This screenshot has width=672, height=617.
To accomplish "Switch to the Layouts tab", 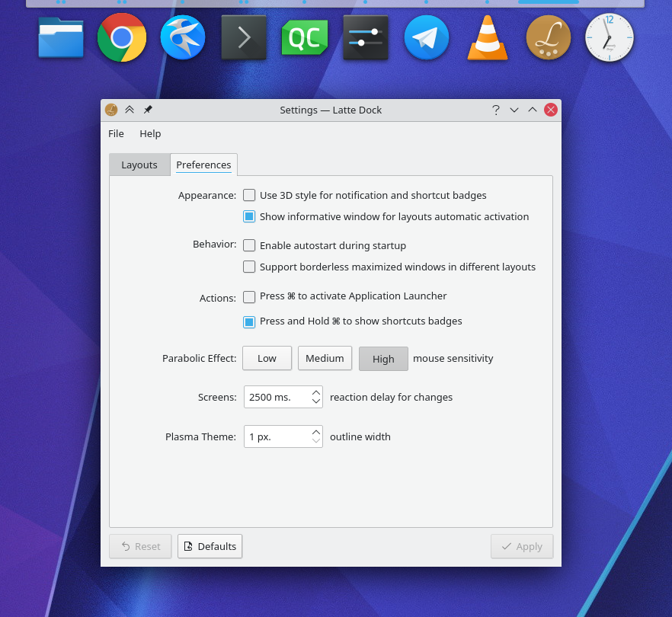I will pyautogui.click(x=139, y=165).
